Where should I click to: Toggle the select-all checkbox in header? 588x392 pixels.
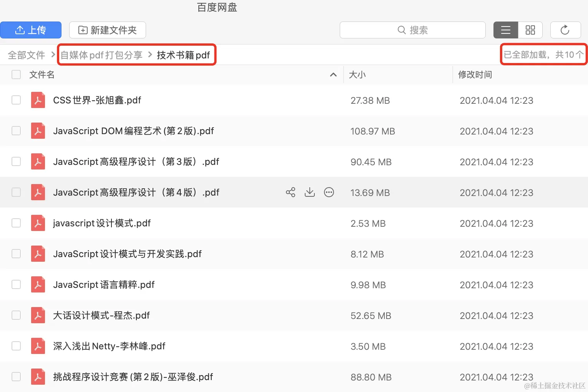(16, 75)
